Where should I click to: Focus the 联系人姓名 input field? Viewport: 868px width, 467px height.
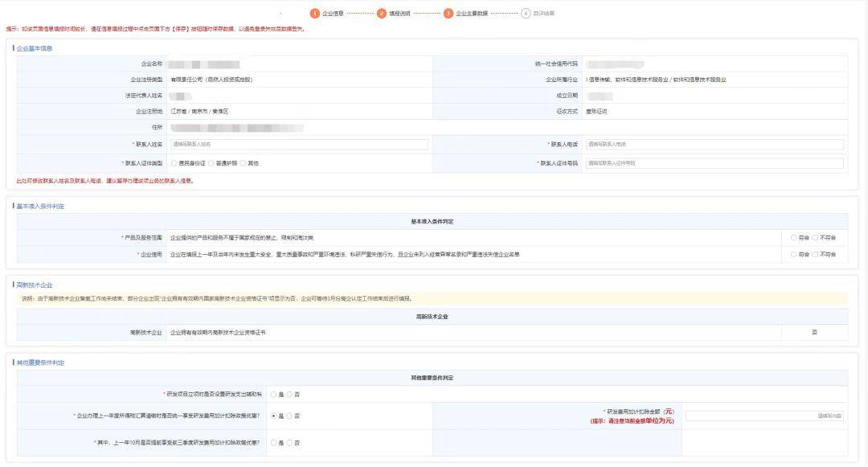(x=299, y=145)
